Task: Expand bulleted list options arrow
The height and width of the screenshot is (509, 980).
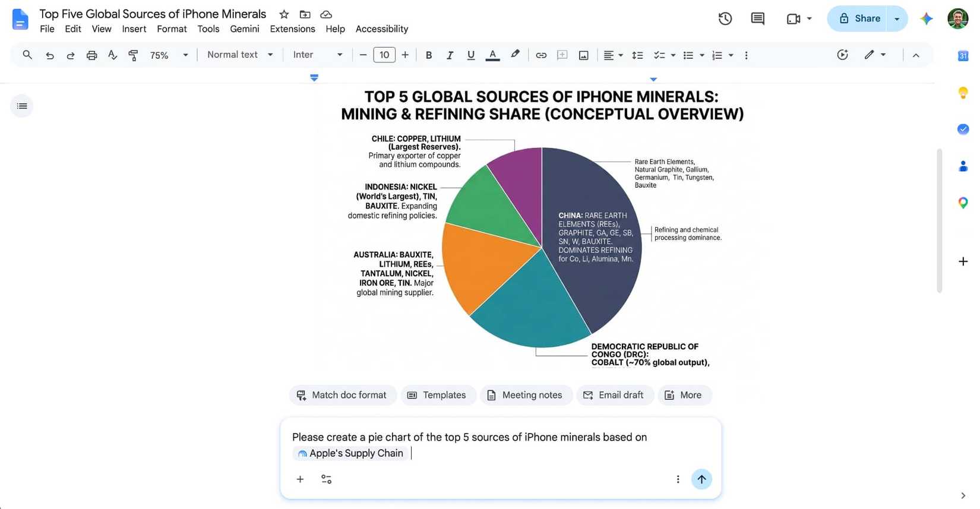Action: 701,55
